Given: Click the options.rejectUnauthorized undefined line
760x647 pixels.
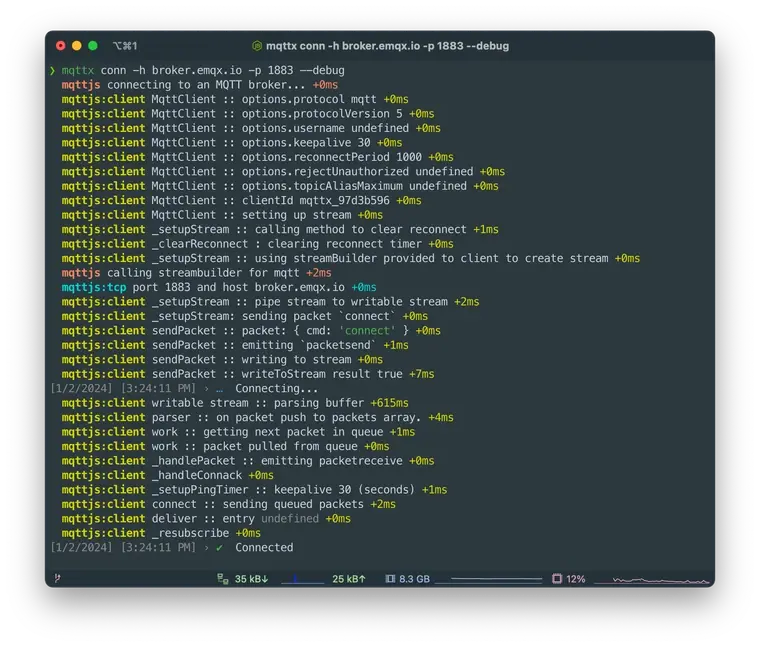Looking at the screenshot, I should (x=283, y=172).
